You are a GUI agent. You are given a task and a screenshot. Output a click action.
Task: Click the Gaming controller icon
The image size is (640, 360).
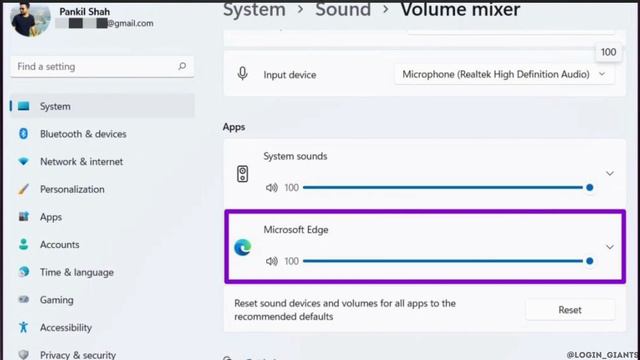coord(24,300)
